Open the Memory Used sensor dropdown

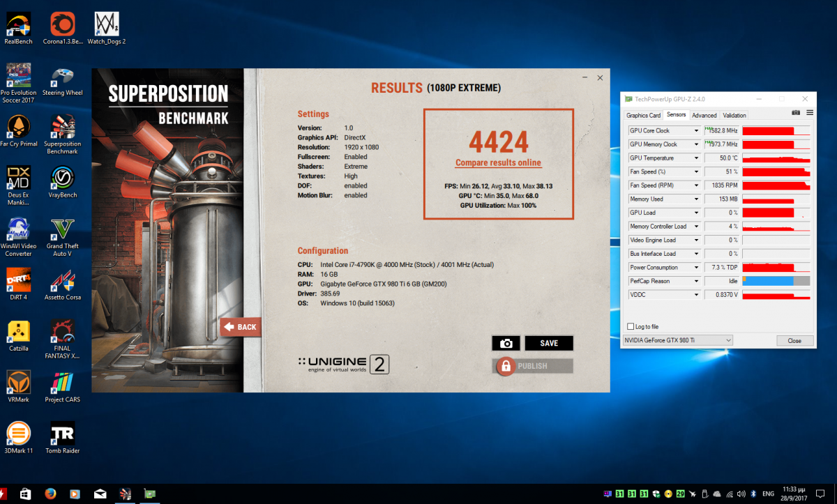click(x=695, y=199)
